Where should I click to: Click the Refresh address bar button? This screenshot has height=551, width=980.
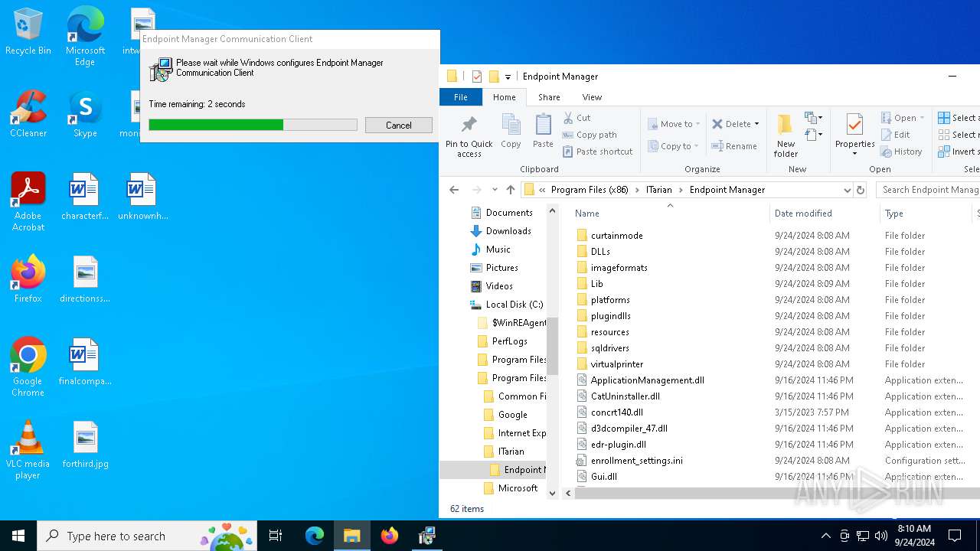[x=861, y=190]
